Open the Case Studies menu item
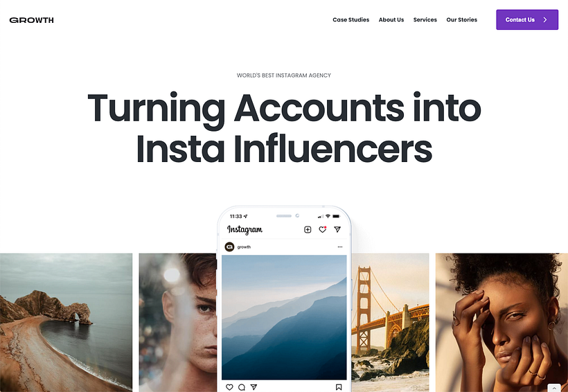This screenshot has height=392, width=568. tap(351, 20)
